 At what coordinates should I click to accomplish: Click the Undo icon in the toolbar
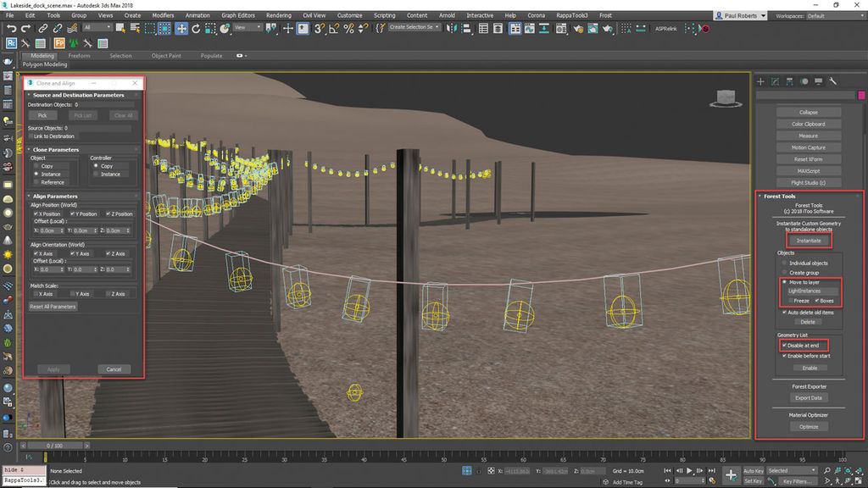pos(12,28)
